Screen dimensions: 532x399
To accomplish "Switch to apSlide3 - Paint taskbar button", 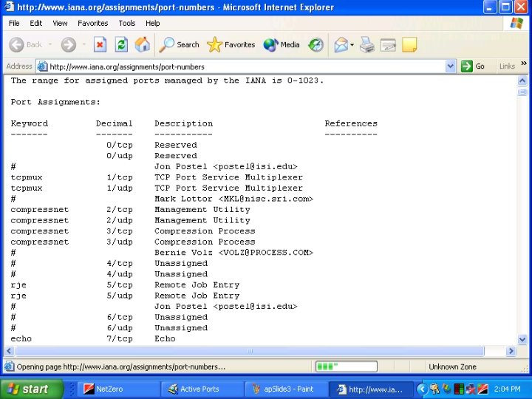I will [286, 389].
